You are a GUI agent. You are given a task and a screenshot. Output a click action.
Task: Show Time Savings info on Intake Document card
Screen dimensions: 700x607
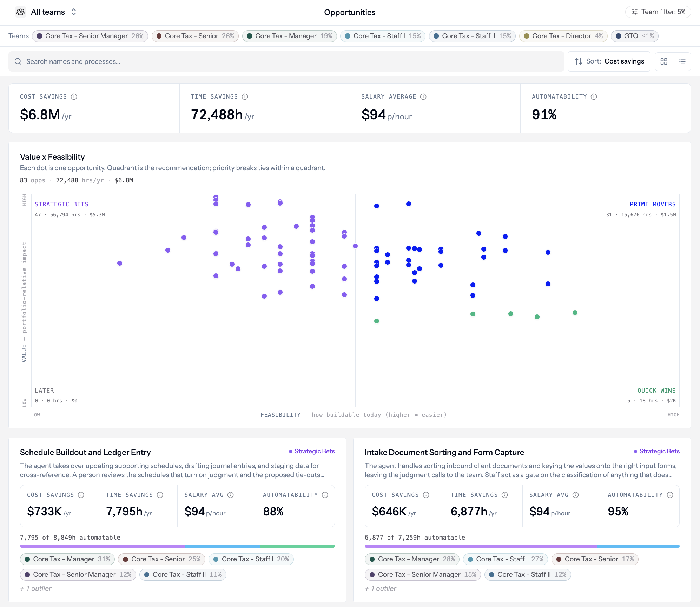pyautogui.click(x=505, y=495)
